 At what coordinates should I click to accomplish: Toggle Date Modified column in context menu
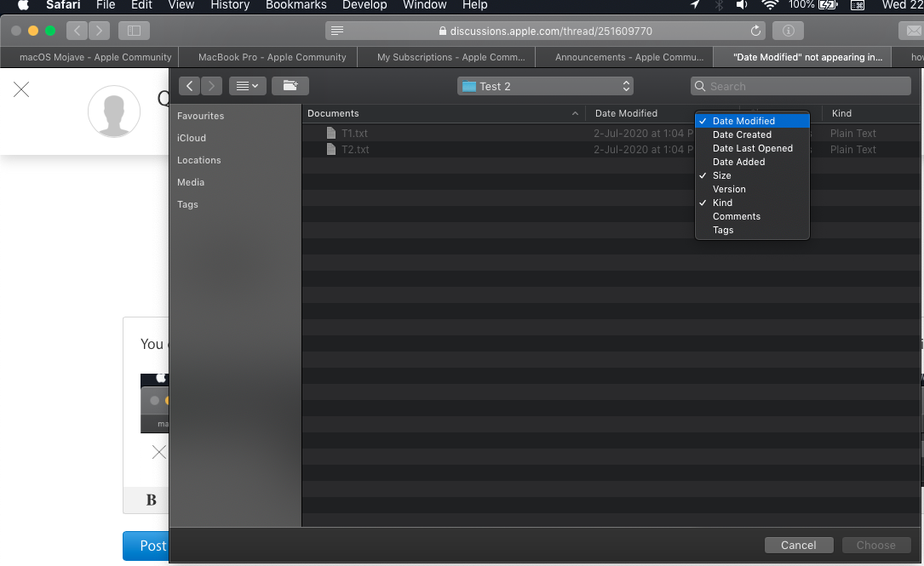(x=753, y=121)
